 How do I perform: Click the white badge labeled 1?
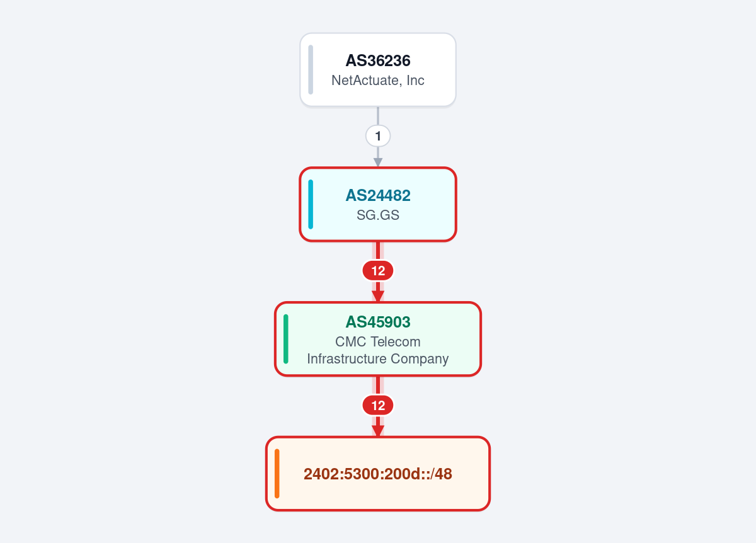click(x=378, y=135)
